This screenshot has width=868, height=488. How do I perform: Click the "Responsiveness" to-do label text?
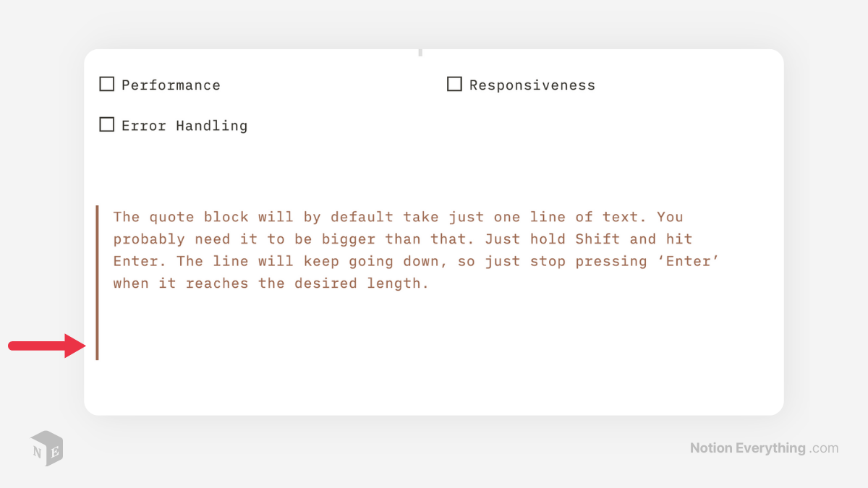point(532,85)
